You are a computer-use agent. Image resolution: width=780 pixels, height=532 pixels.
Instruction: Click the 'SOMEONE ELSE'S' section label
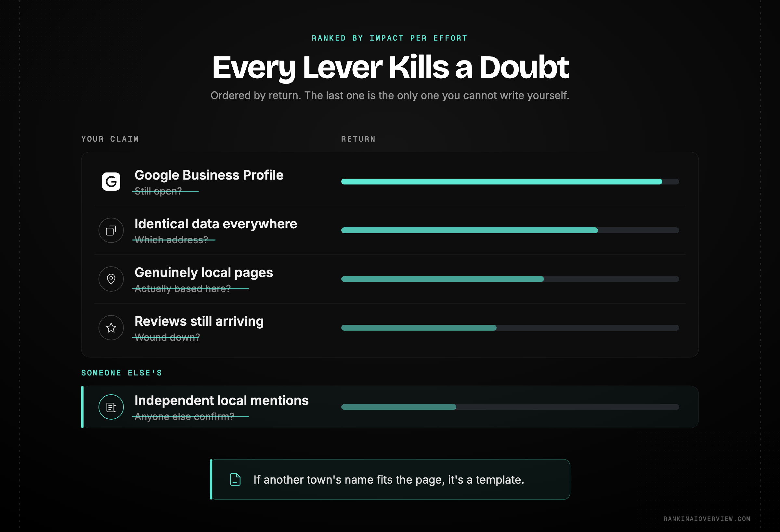tap(122, 373)
